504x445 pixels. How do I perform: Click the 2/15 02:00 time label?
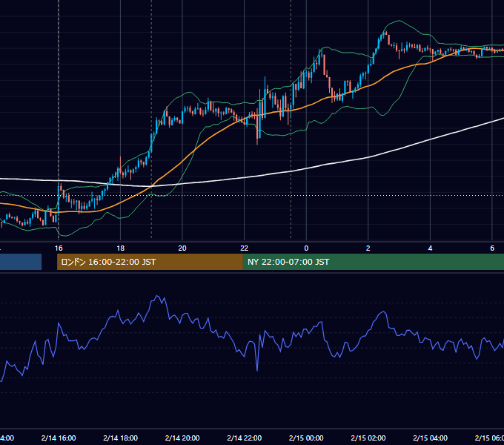(x=368, y=438)
